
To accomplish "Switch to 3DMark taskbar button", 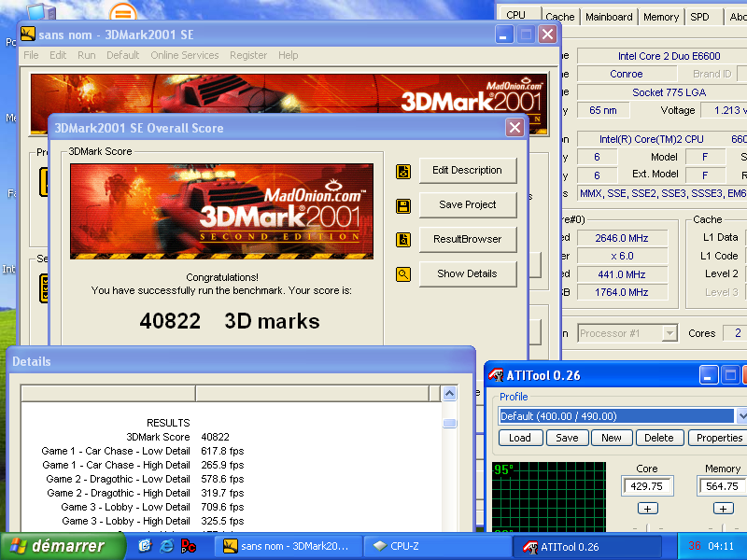I will (x=289, y=546).
